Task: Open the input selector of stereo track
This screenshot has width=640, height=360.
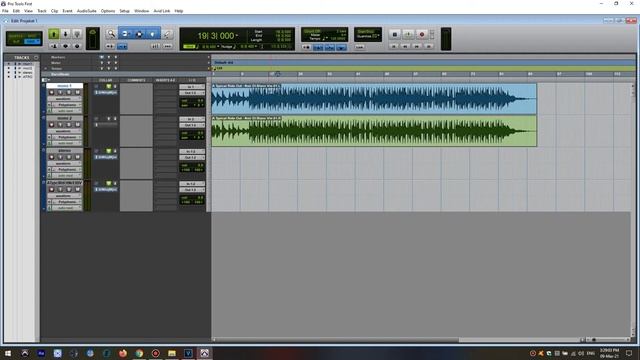Action: pyautogui.click(x=192, y=151)
